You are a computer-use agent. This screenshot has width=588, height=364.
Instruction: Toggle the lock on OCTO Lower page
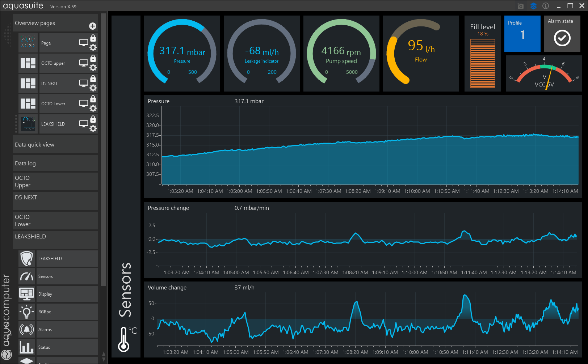pyautogui.click(x=93, y=99)
